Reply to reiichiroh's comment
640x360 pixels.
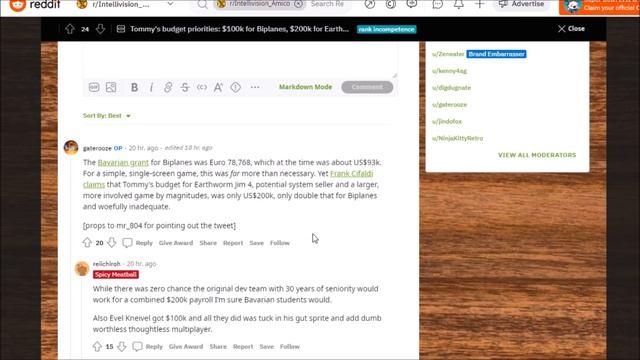(x=148, y=347)
